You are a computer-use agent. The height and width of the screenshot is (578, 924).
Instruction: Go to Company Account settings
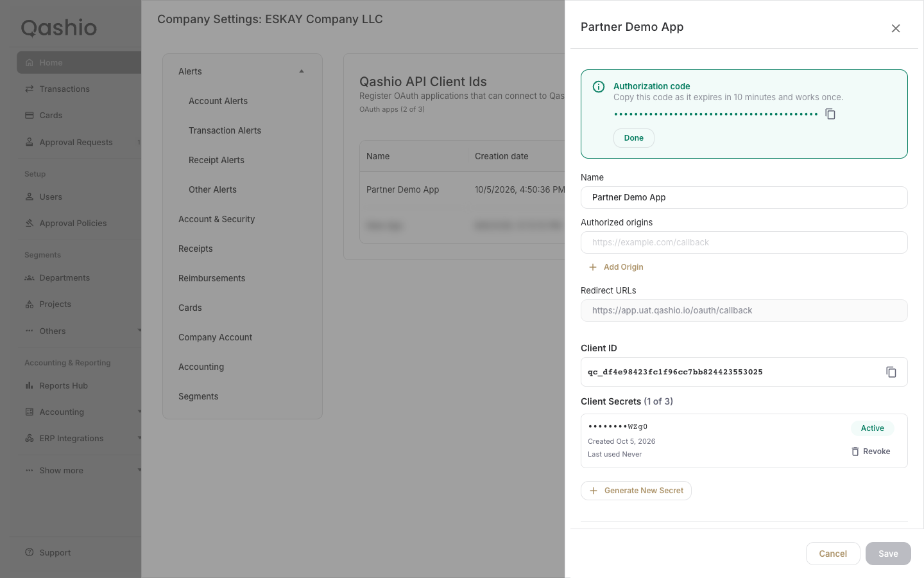215,337
